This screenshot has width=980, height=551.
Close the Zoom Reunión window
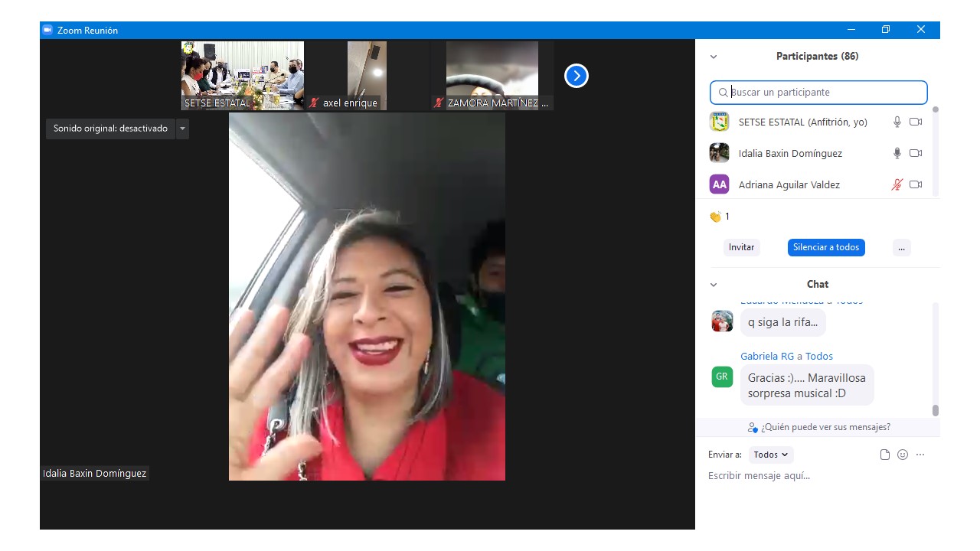[x=921, y=30]
